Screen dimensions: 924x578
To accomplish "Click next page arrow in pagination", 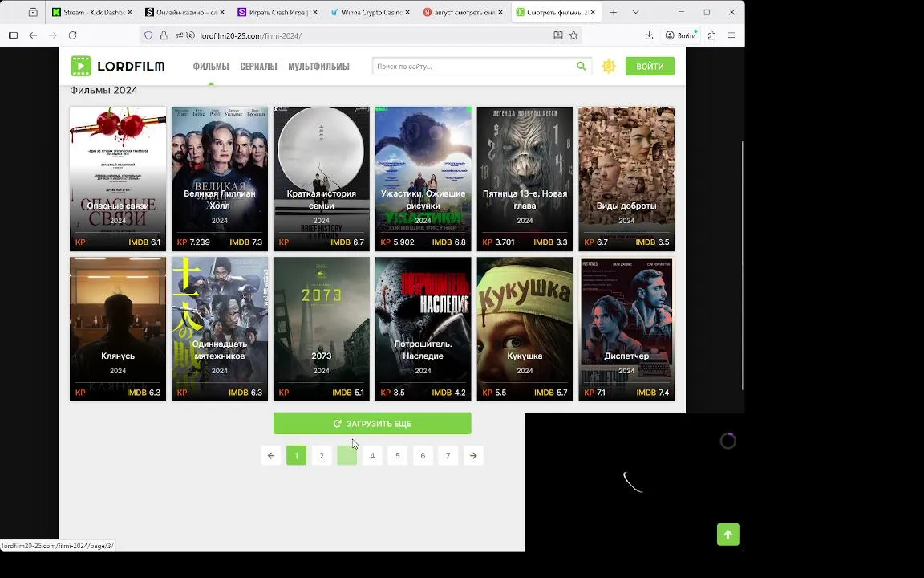I will 473,455.
